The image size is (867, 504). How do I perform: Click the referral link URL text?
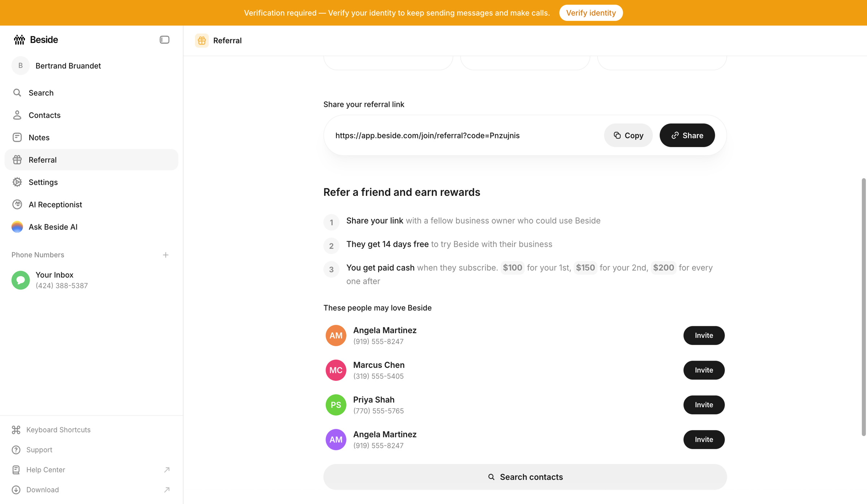click(427, 135)
